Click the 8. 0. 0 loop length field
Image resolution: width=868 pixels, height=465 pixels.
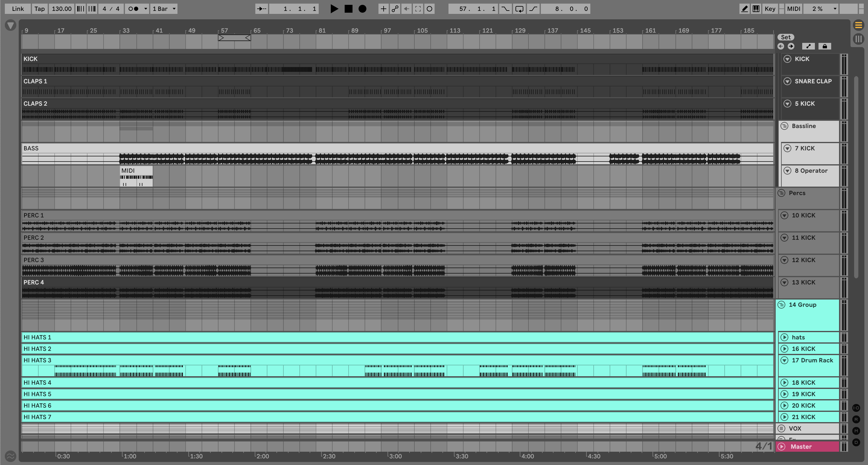click(565, 9)
